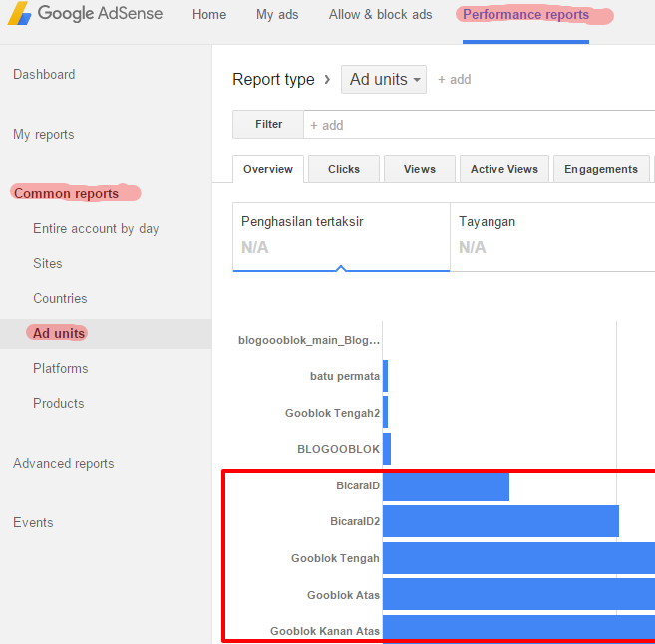Screen dimensions: 655x644
Task: Click the filter + add input field
Action: [480, 125]
